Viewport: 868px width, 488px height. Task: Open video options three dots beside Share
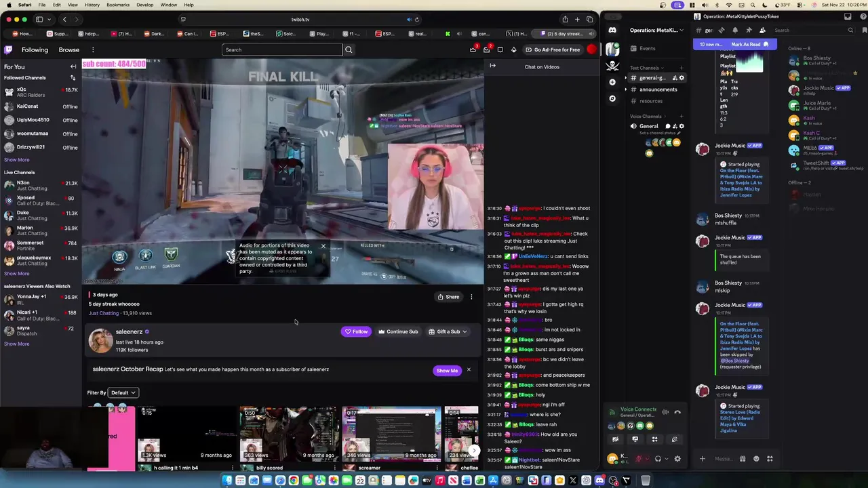point(471,297)
